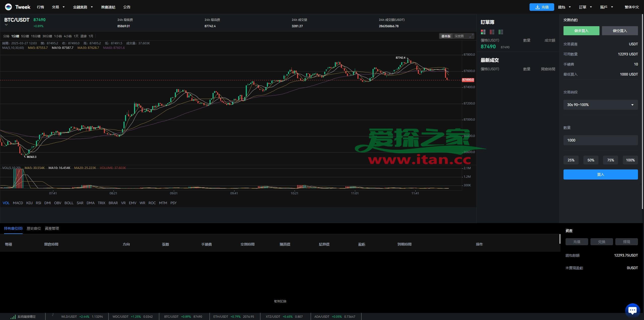This screenshot has height=320, width=644.
Task: Select the MACD indicator tab
Action: 18,203
